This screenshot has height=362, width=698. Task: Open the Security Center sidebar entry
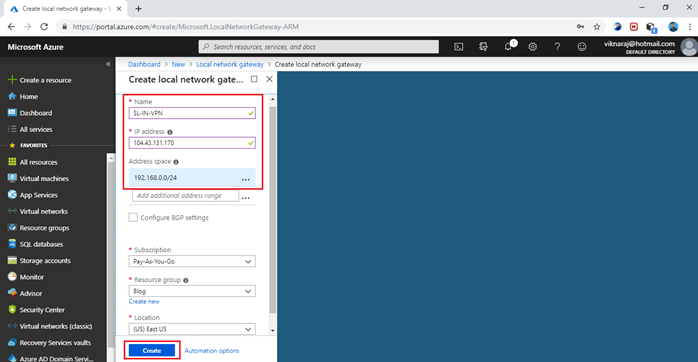click(x=42, y=309)
